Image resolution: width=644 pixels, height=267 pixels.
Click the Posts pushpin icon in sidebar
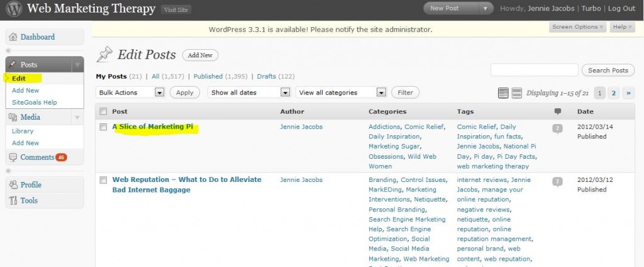[13, 65]
